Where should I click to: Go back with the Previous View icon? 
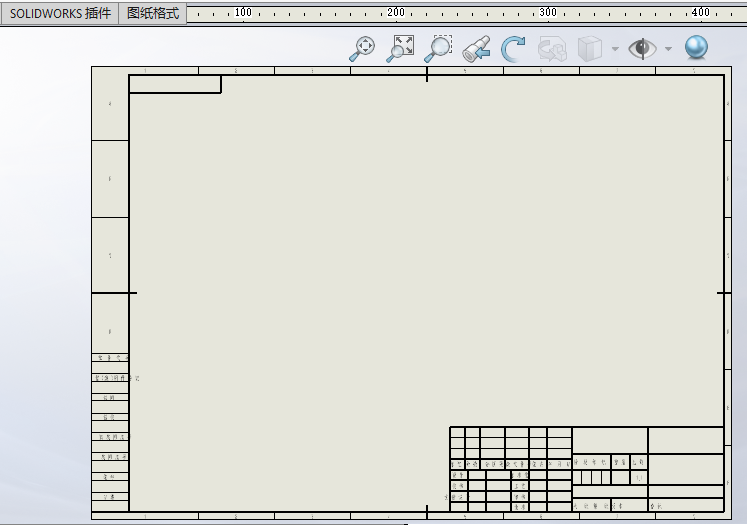click(476, 48)
